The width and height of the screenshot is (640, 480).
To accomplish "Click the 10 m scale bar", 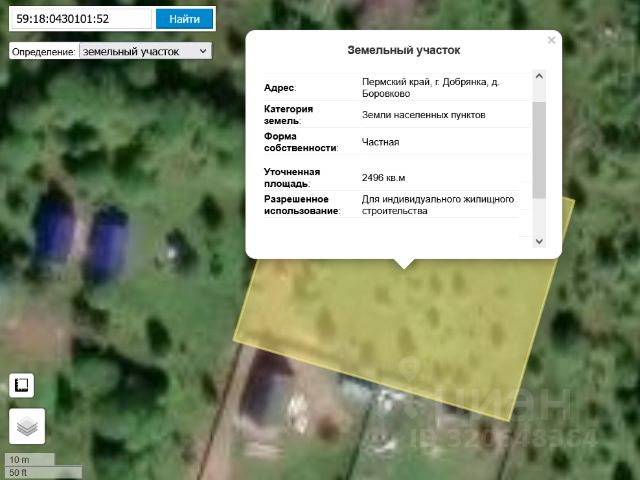I will pos(29,460).
